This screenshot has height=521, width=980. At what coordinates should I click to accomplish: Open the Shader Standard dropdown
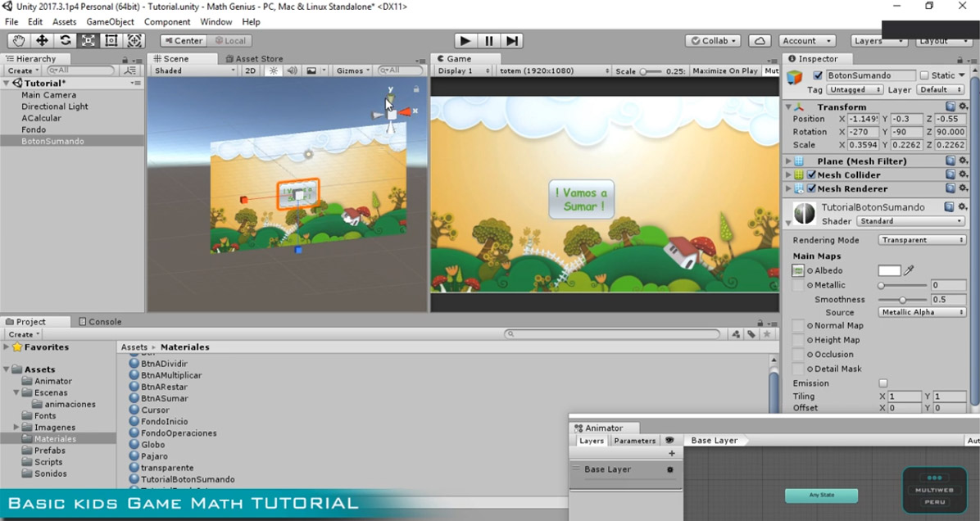pyautogui.click(x=910, y=221)
